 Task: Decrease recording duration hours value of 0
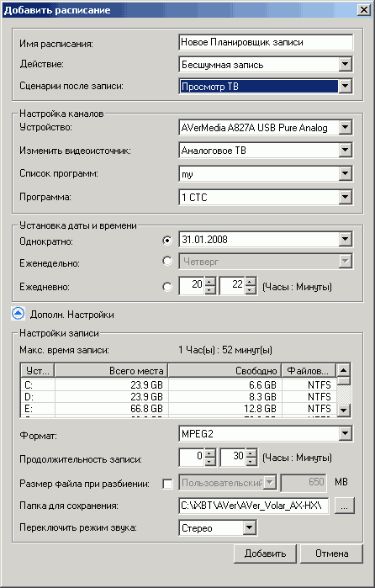coord(211,461)
